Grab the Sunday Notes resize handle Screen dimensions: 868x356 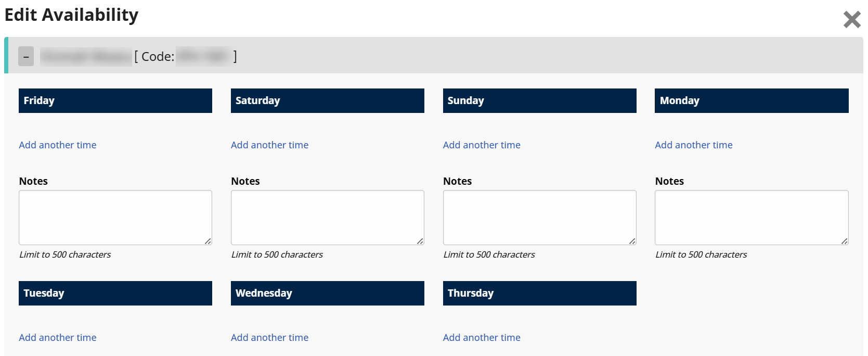[x=632, y=241]
